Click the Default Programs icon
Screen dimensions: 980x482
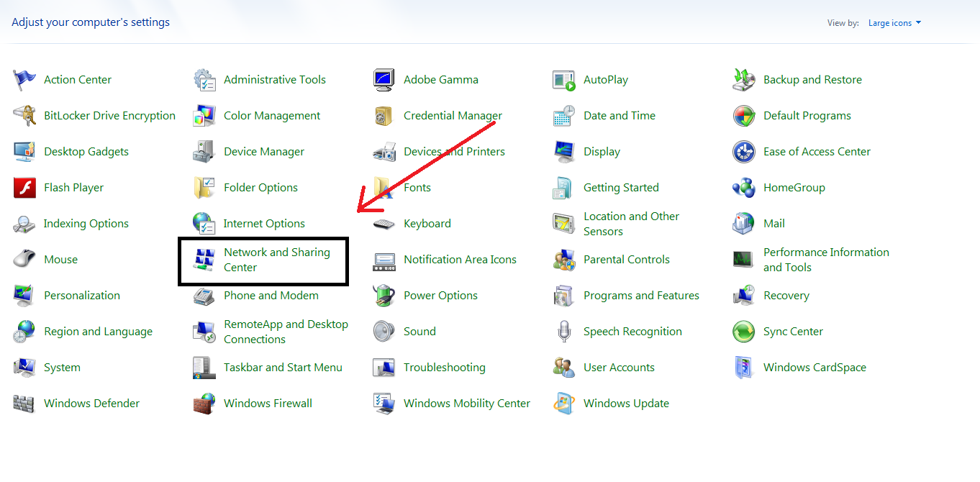(744, 116)
